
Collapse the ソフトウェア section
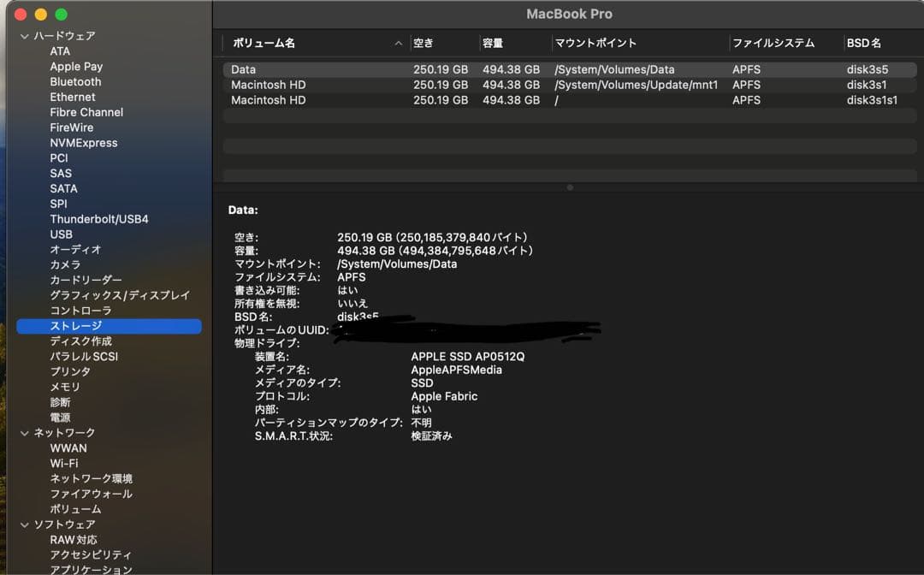pyautogui.click(x=23, y=525)
